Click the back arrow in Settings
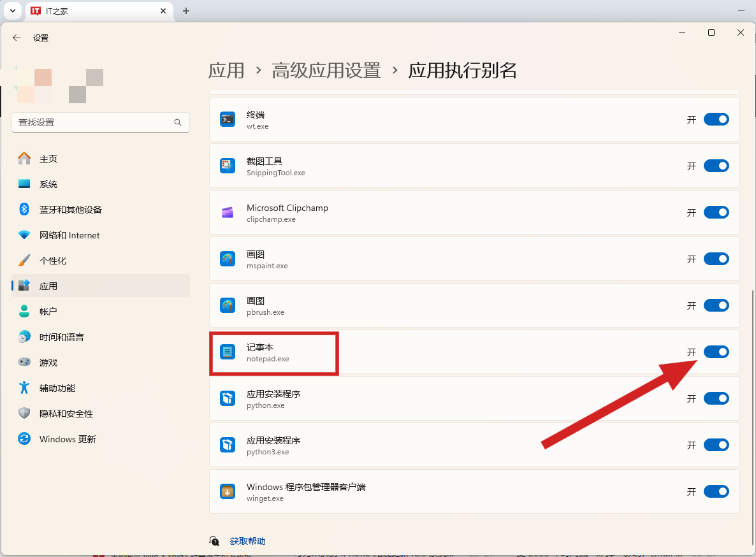Viewport: 756px width, 557px height. tap(16, 38)
